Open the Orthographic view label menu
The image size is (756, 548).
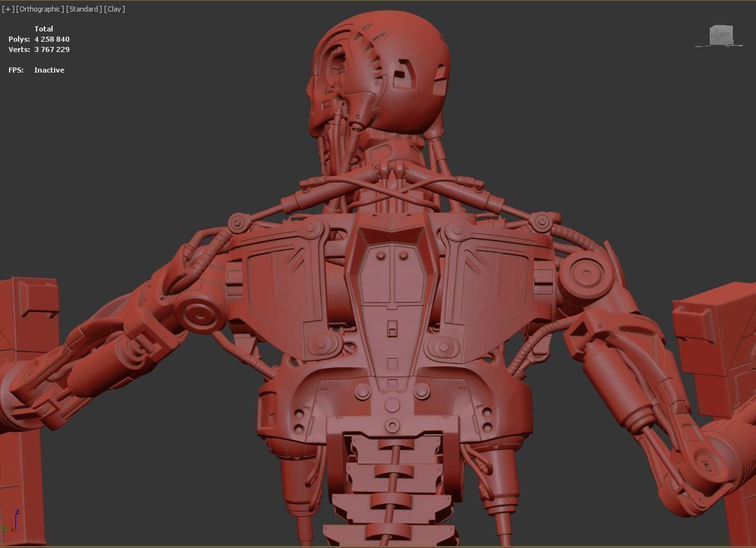(x=40, y=9)
